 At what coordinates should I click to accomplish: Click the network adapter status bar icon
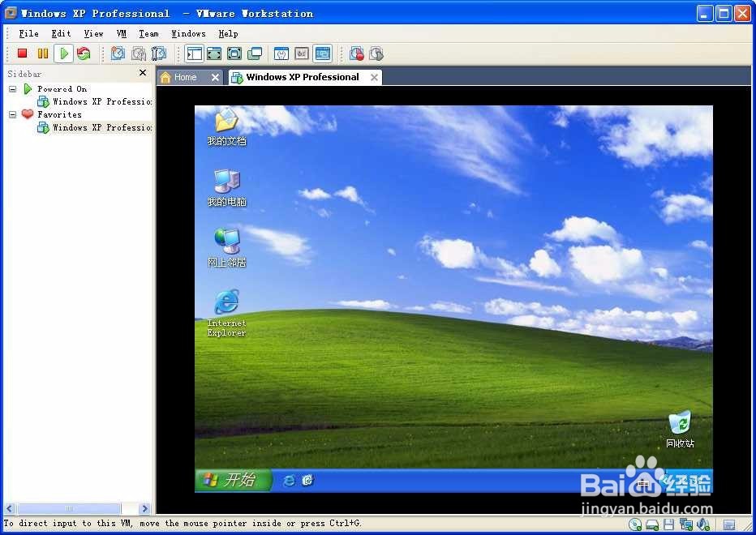(x=685, y=524)
